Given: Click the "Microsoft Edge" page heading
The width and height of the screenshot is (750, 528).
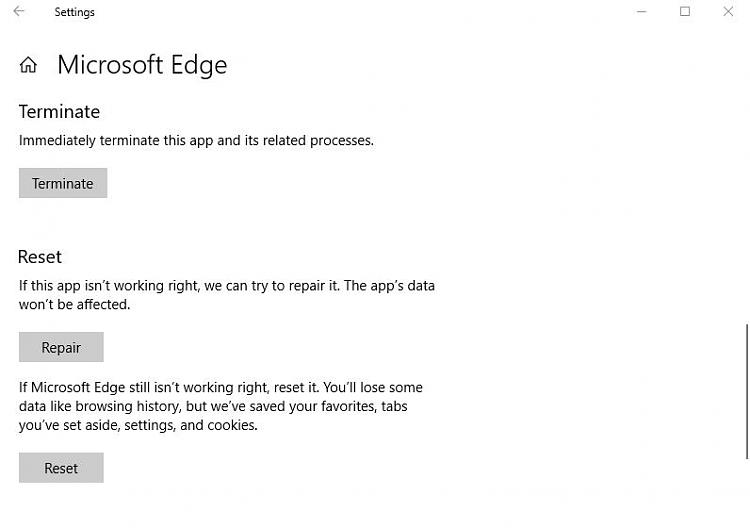Looking at the screenshot, I should tap(142, 66).
